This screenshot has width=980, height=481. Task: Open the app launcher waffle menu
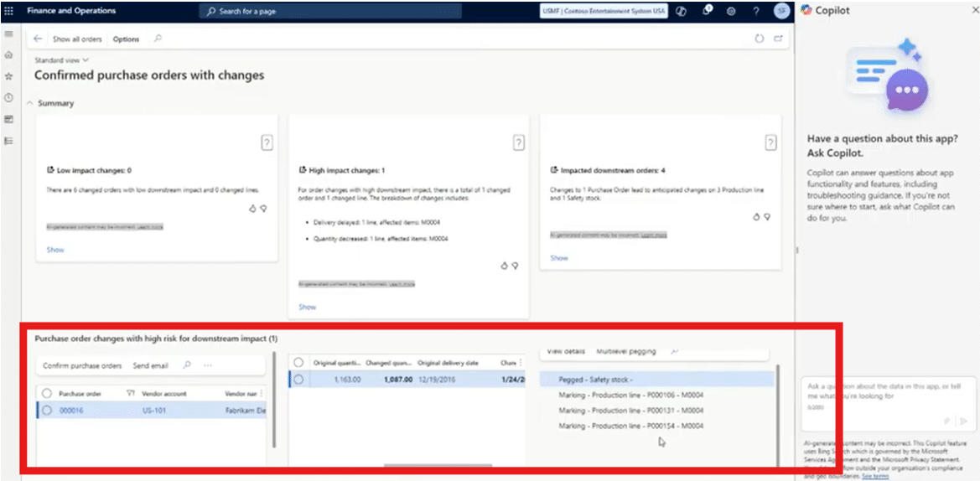(x=9, y=11)
